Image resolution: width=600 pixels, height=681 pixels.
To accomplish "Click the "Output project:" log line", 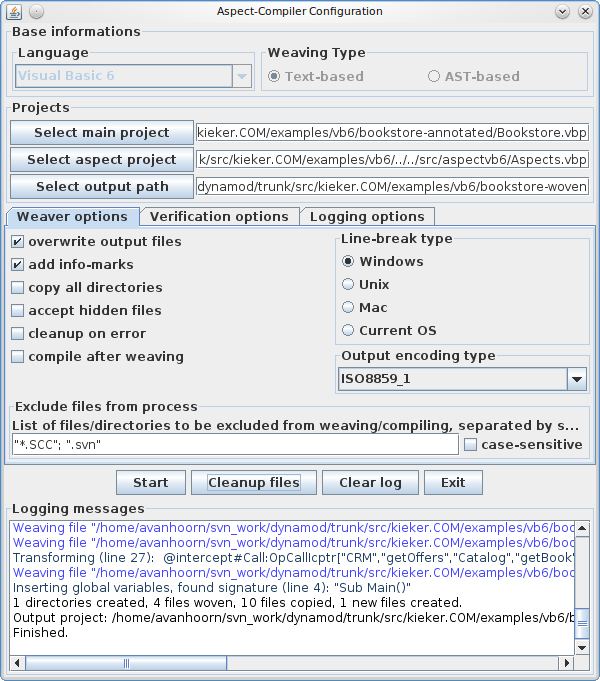I will (x=294, y=618).
